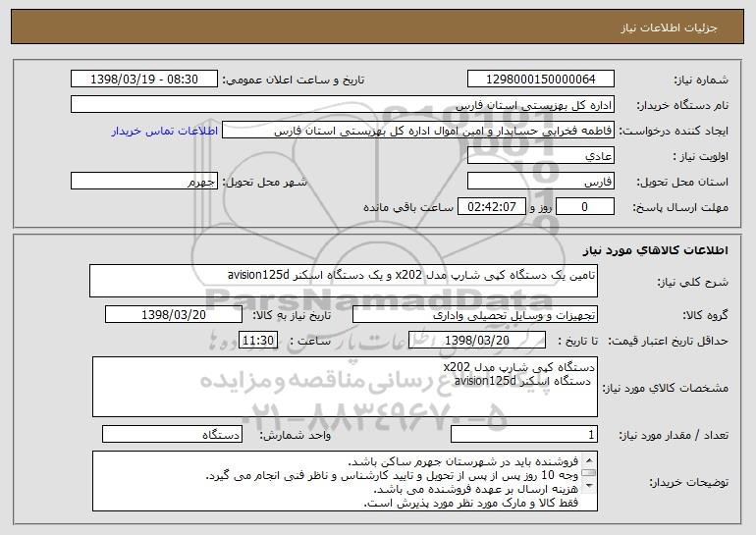The height and width of the screenshot is (535, 756).
Task: Click the general description text box
Action: point(344,281)
